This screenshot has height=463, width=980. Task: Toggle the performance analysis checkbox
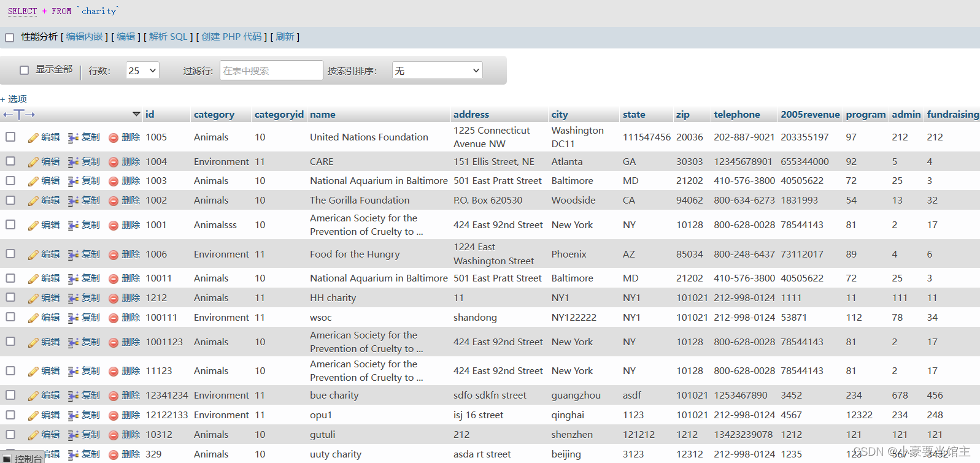point(9,37)
